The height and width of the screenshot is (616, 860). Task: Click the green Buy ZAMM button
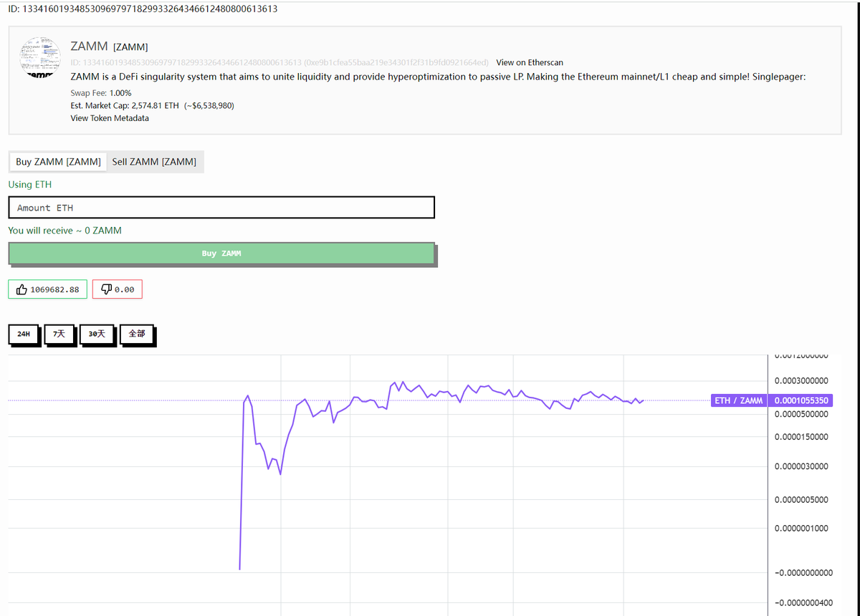click(x=221, y=254)
